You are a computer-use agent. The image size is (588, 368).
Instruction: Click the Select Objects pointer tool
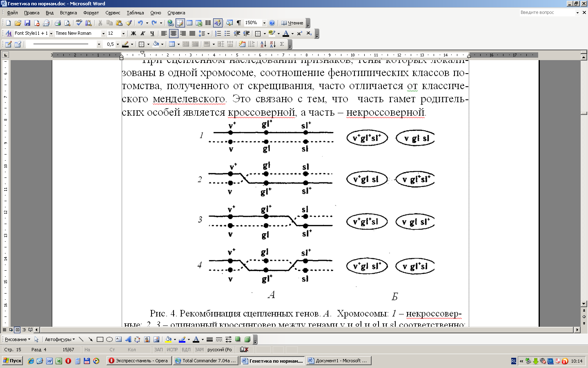(x=36, y=339)
